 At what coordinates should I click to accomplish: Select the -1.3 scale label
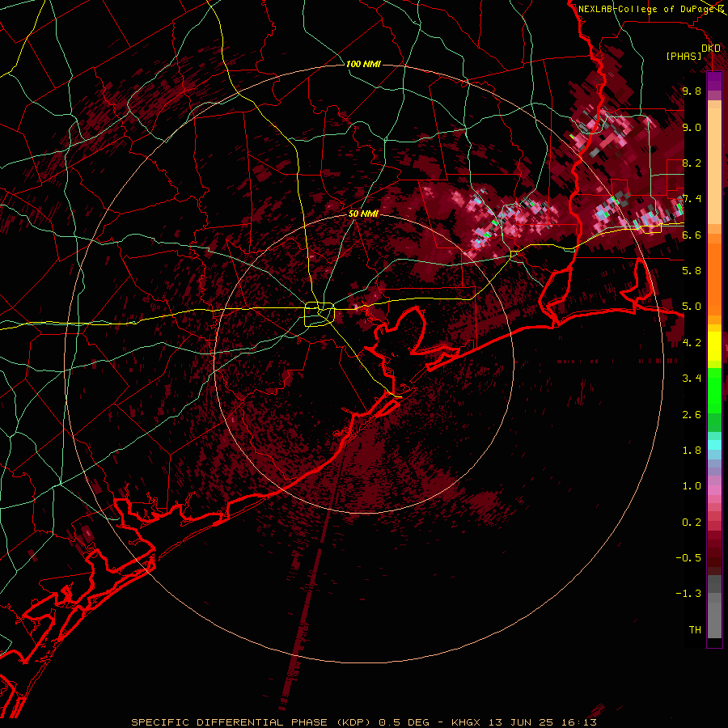(688, 594)
